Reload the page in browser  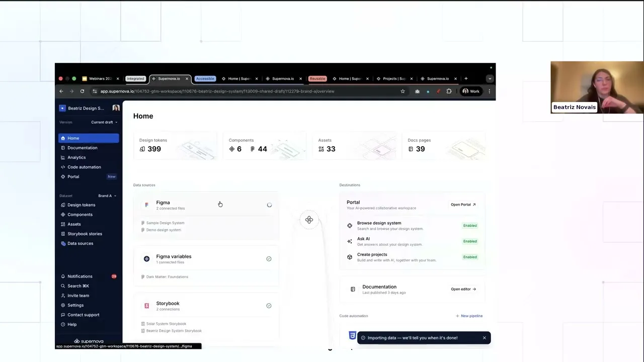(82, 92)
